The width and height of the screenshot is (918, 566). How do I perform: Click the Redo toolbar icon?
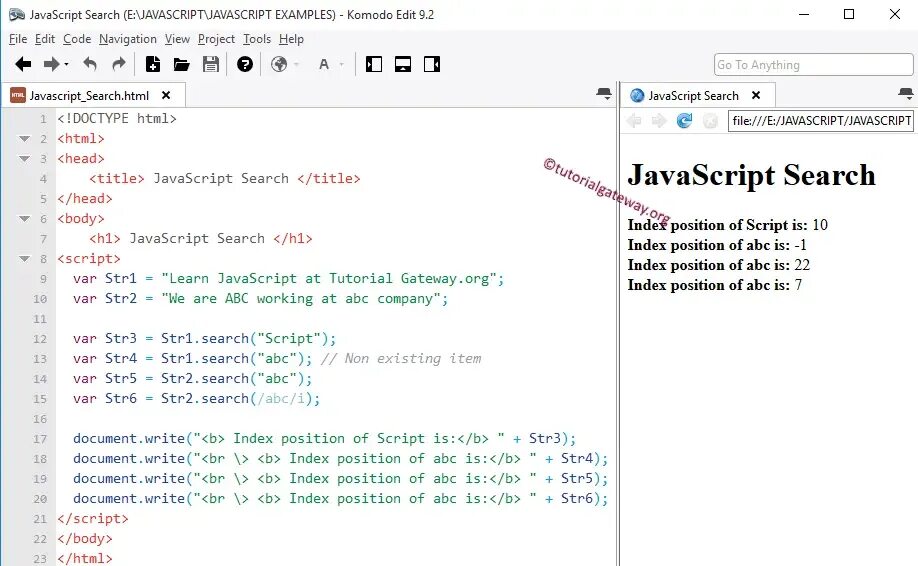coord(119,64)
